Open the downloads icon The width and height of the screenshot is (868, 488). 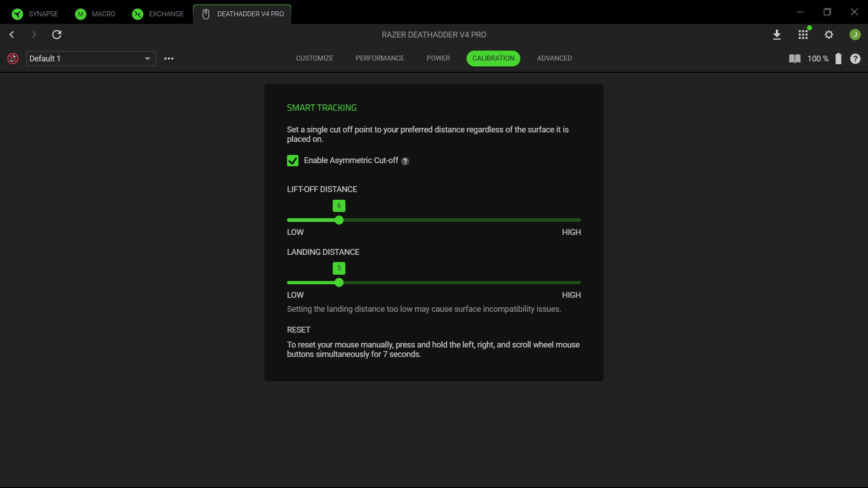pyautogui.click(x=777, y=35)
